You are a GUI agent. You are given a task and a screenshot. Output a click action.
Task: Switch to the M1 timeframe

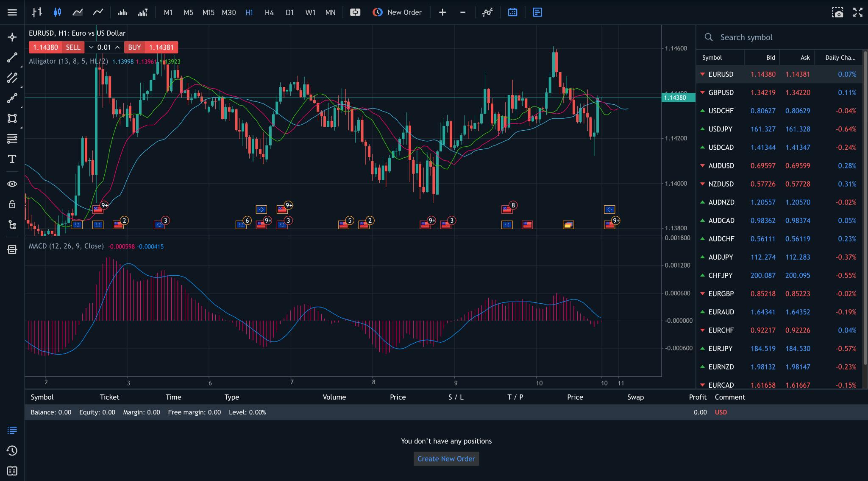168,12
